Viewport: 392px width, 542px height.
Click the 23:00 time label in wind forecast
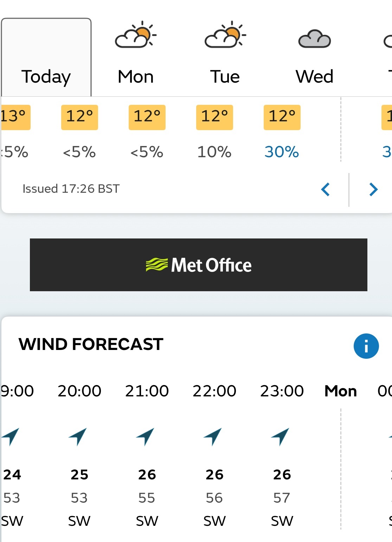pyautogui.click(x=282, y=391)
